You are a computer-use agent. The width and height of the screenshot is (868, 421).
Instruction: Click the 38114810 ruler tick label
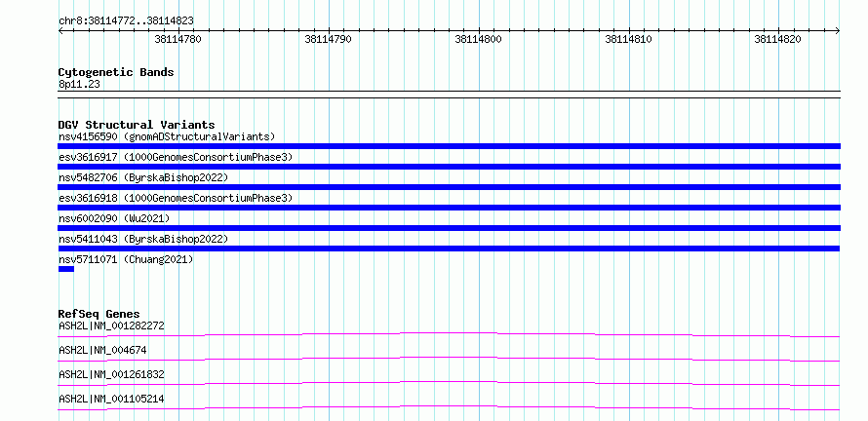[628, 39]
